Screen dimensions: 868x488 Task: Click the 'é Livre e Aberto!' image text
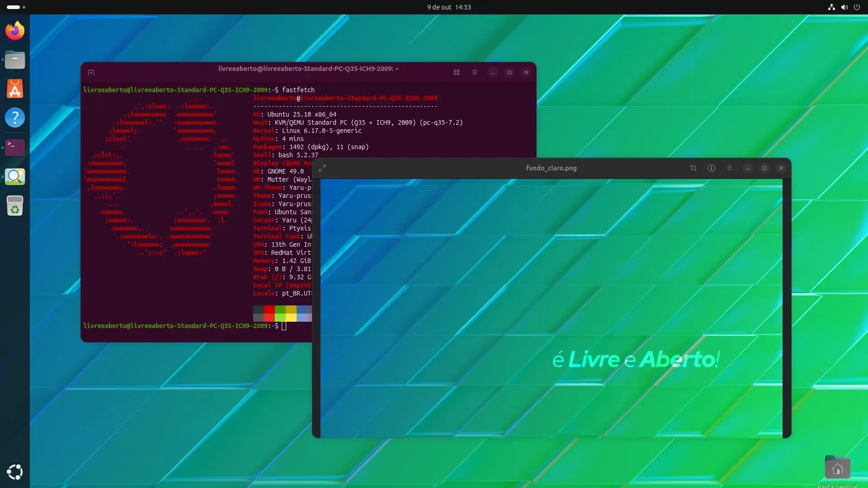636,360
